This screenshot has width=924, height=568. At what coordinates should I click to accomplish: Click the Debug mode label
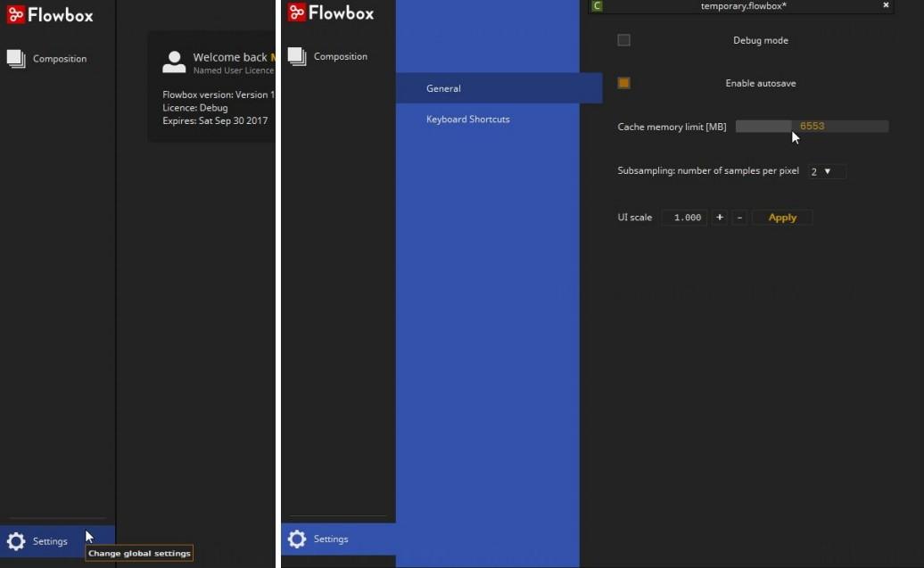760,40
